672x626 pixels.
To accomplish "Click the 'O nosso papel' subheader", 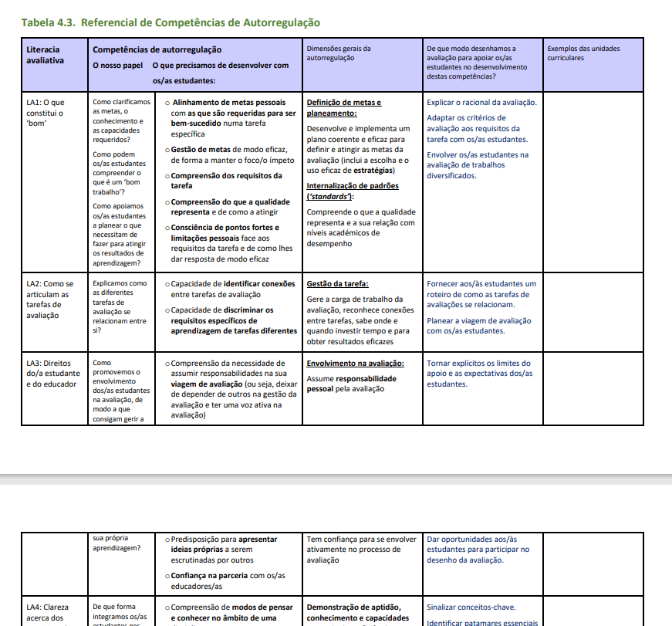I will (118, 65).
